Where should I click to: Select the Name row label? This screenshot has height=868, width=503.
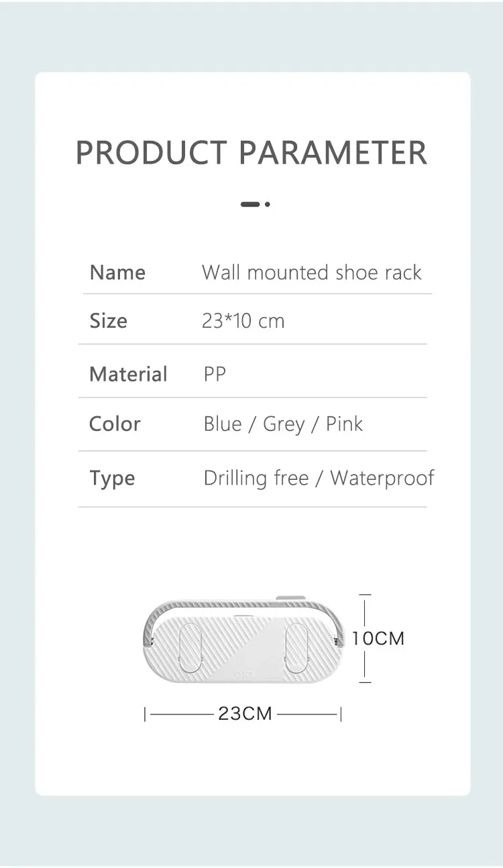click(x=117, y=272)
